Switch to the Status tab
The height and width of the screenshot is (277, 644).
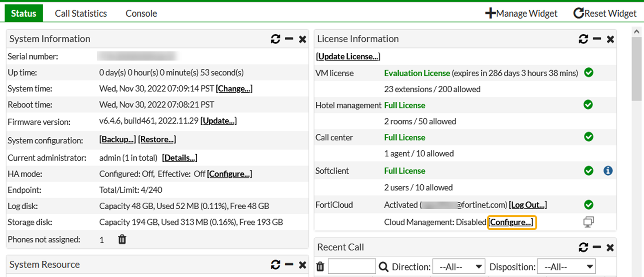[x=24, y=13]
